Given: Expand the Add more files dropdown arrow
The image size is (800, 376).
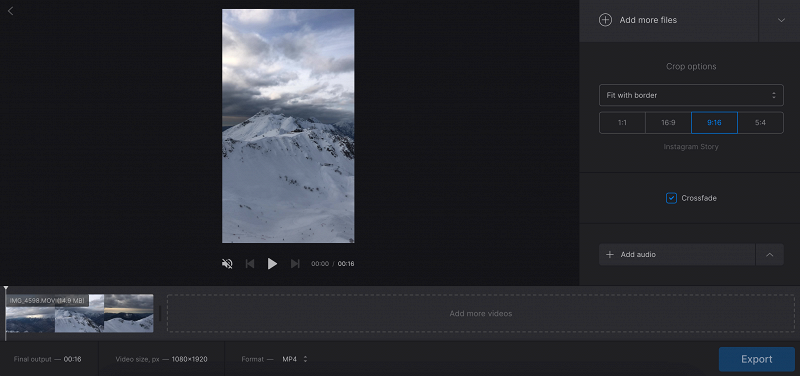Looking at the screenshot, I should click(x=781, y=20).
